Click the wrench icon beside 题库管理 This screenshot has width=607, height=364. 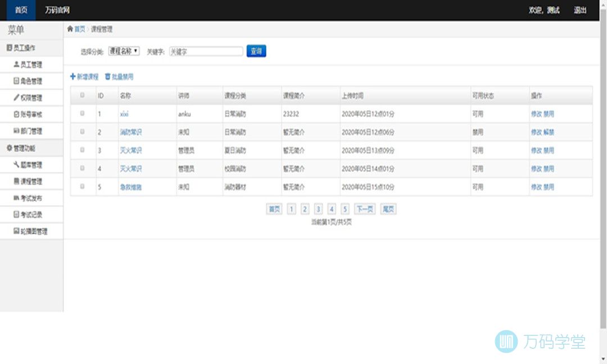point(16,165)
